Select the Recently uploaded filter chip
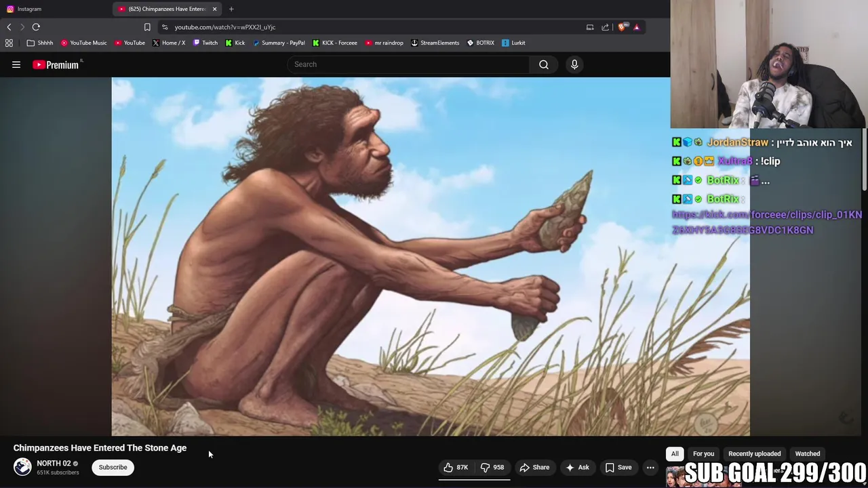The height and width of the screenshot is (488, 868). click(x=754, y=453)
